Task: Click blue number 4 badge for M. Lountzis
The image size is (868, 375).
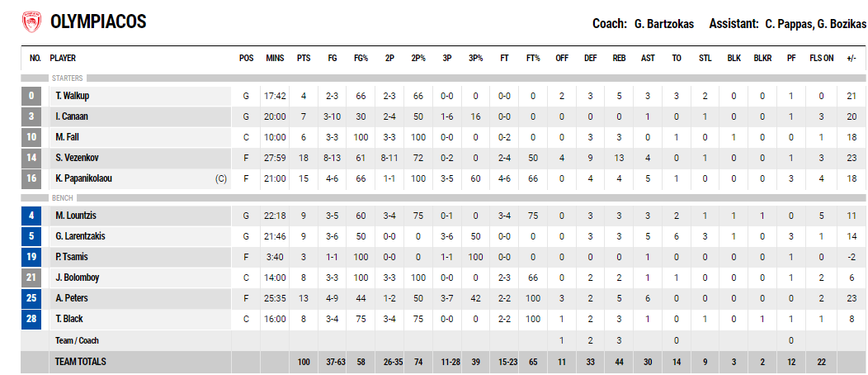Action: tap(31, 216)
